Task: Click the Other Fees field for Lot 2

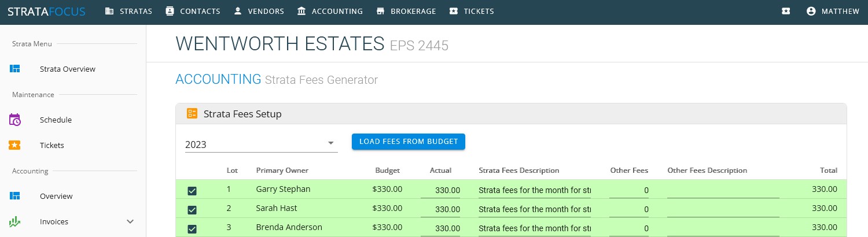Action: pyautogui.click(x=629, y=209)
